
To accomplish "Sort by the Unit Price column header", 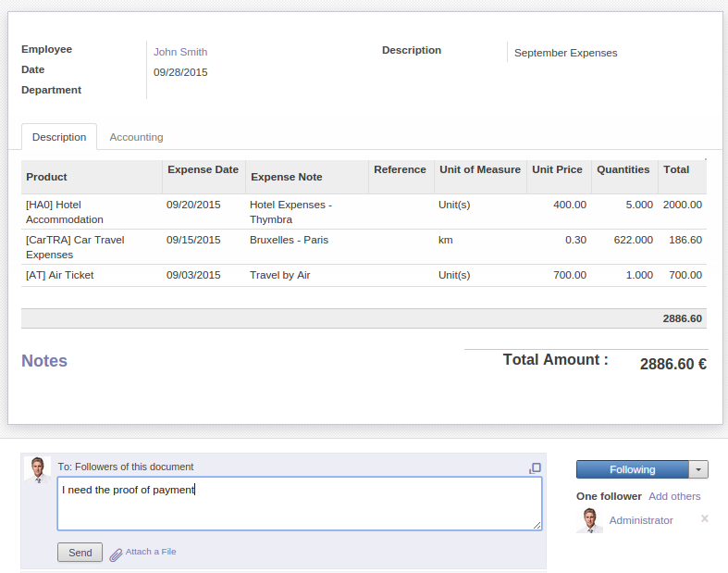I will coord(557,170).
